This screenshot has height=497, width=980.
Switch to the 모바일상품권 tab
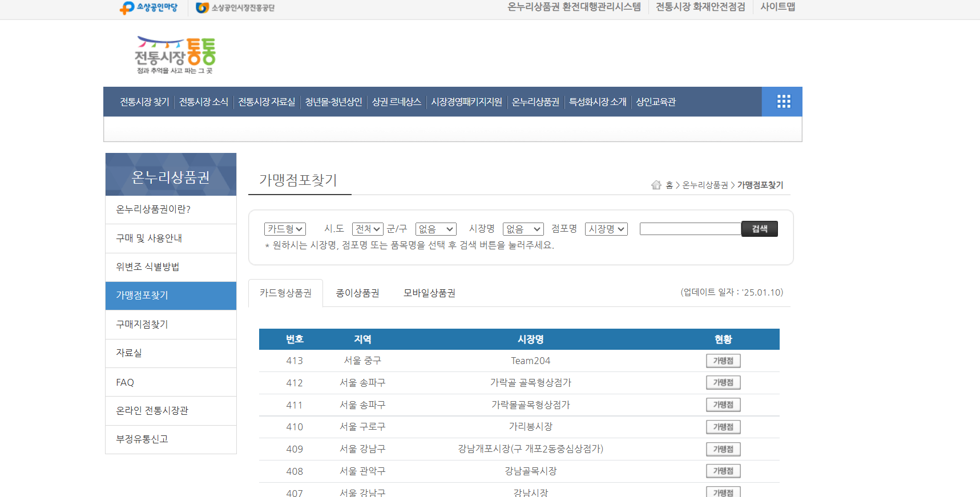(x=430, y=293)
